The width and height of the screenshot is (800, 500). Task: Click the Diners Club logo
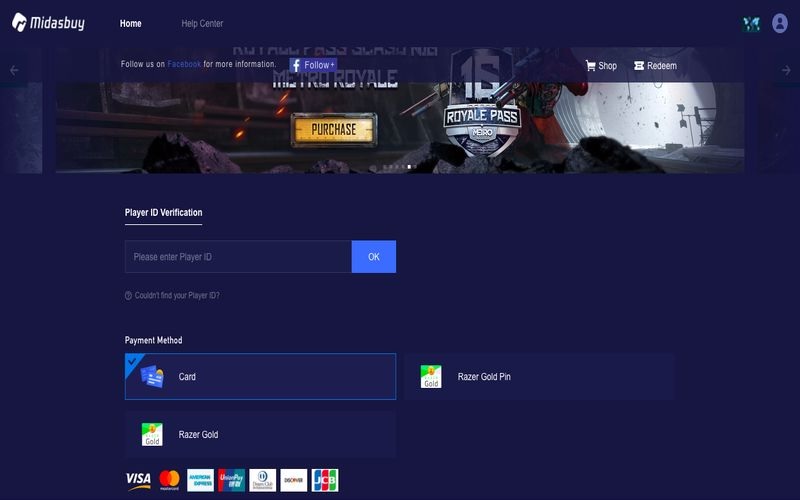click(263, 480)
